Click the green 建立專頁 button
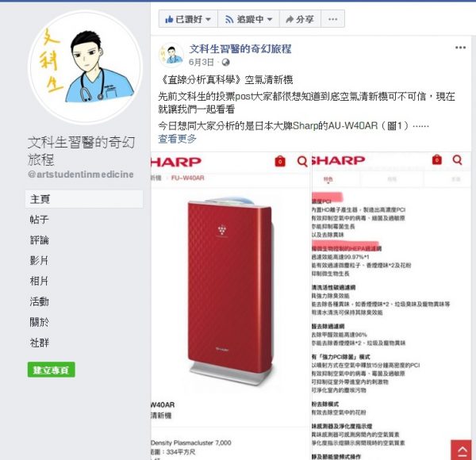Viewport: 476px width, 460px height. pyautogui.click(x=52, y=370)
